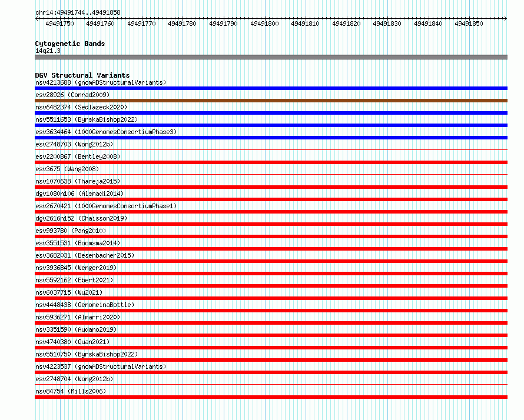Open variant nsv4448438 (GenomeinaBottle)
The height and width of the screenshot is (420, 524).
click(x=85, y=305)
